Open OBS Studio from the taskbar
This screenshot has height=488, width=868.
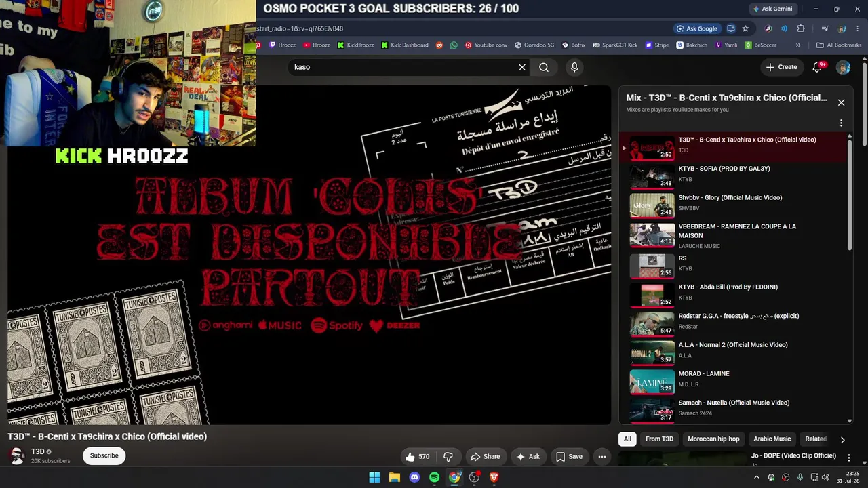coord(474,477)
